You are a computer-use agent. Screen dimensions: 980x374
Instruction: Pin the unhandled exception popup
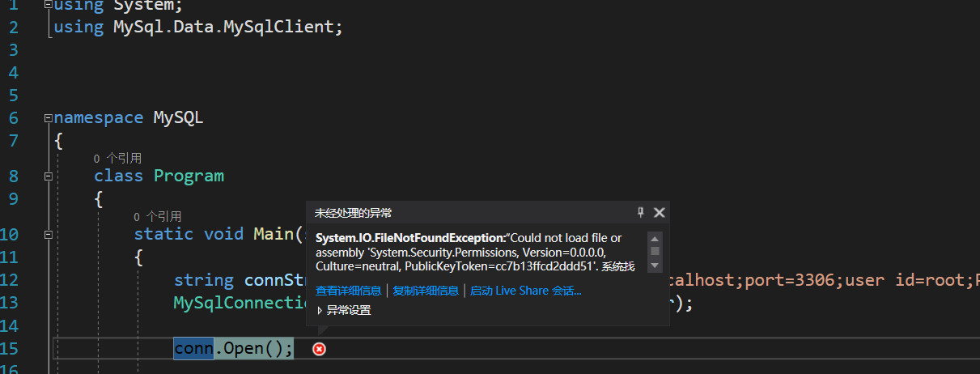click(640, 213)
